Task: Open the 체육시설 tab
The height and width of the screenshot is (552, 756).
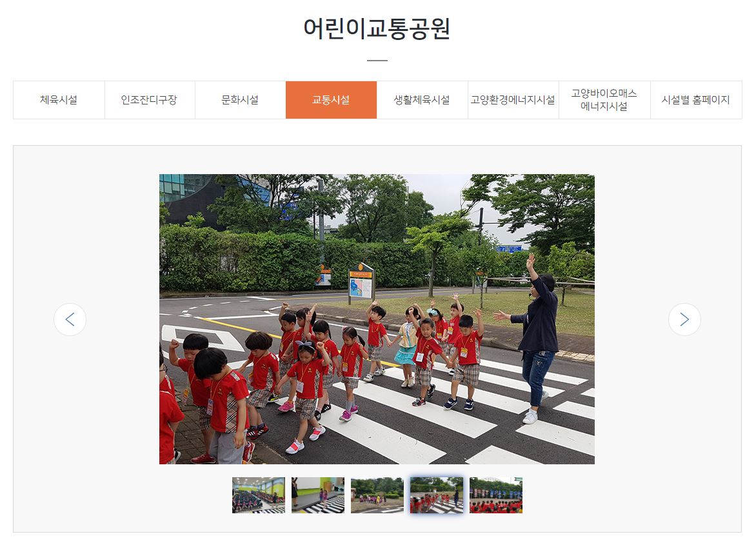Action: click(59, 100)
